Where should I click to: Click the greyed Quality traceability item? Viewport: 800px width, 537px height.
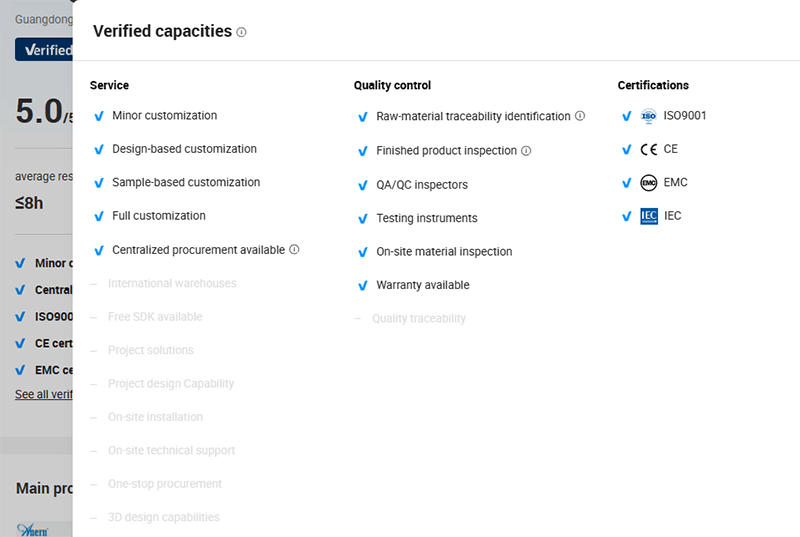pos(418,319)
